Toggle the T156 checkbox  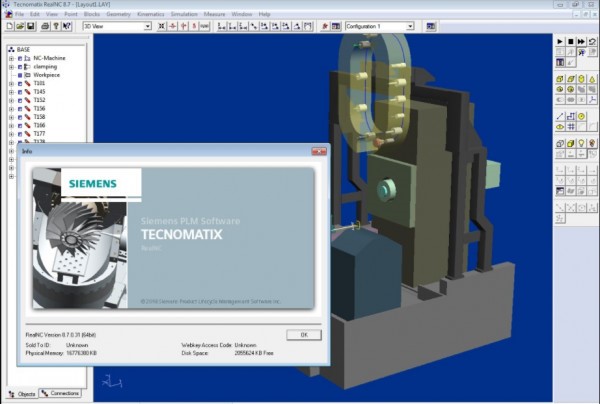(20, 109)
